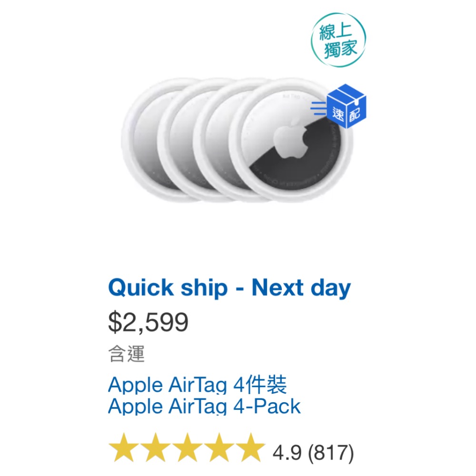Click the "Quick ship - Next day" heading
Viewport: 476px width, 476px height.
tap(229, 288)
